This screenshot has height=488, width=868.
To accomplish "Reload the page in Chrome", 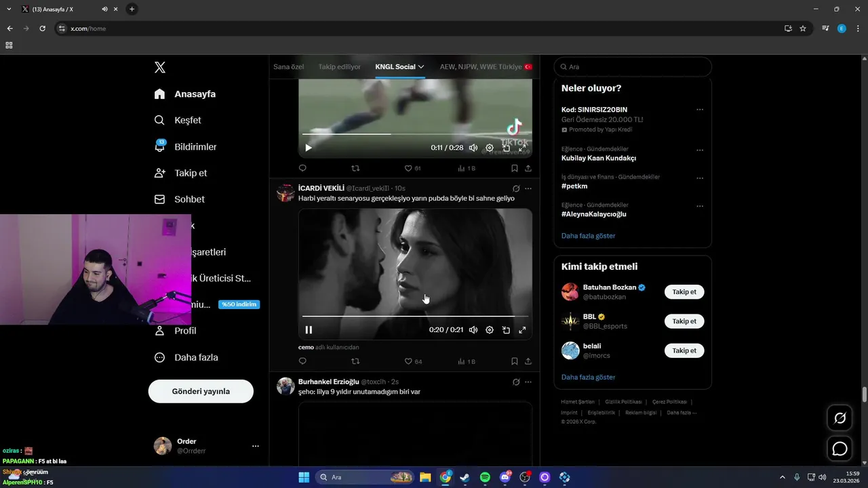I will point(43,28).
